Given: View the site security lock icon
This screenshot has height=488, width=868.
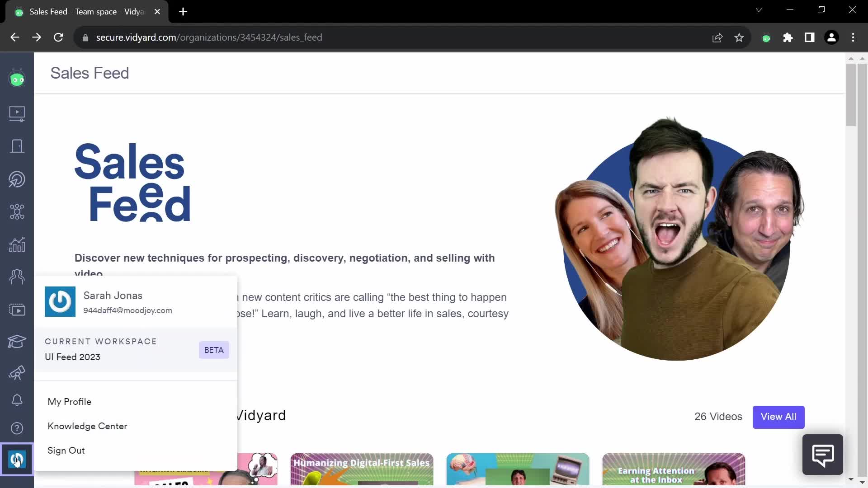Looking at the screenshot, I should click(85, 38).
